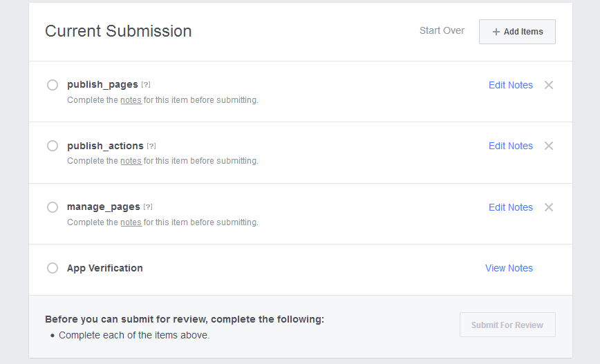The height and width of the screenshot is (364, 600).
Task: Click the Add Items button
Action: coord(517,32)
